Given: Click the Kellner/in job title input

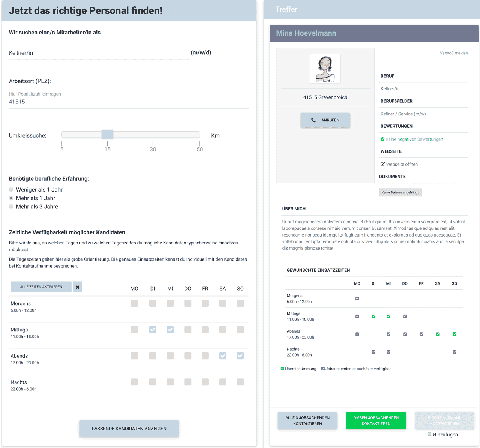Looking at the screenshot, I should (x=99, y=53).
